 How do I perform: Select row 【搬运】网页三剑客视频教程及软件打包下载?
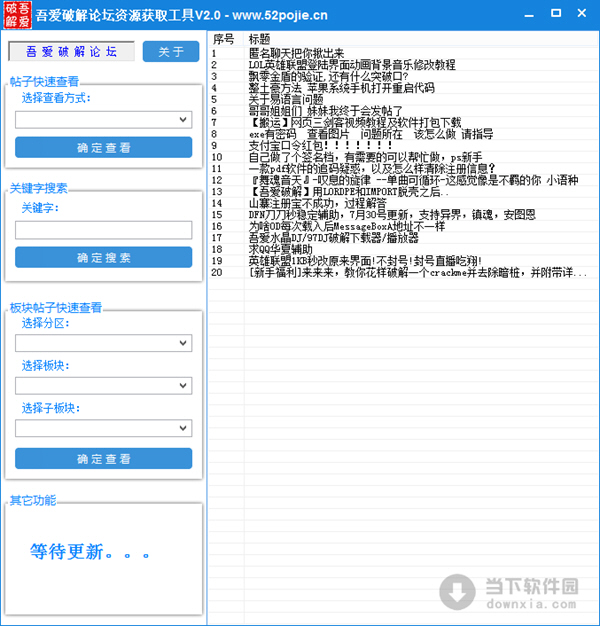pyautogui.click(x=403, y=123)
